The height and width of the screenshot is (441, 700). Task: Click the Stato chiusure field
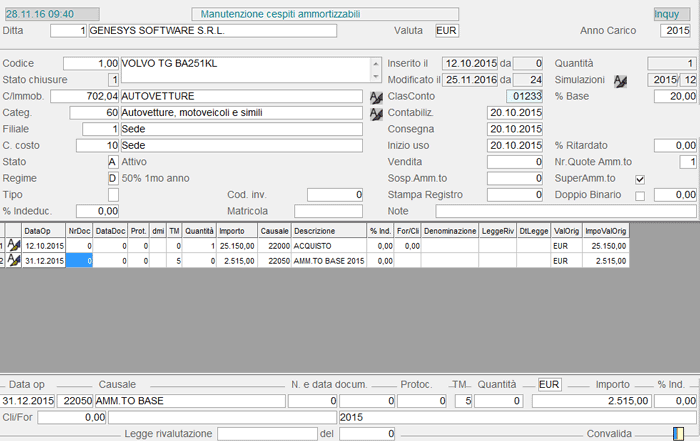(x=113, y=80)
